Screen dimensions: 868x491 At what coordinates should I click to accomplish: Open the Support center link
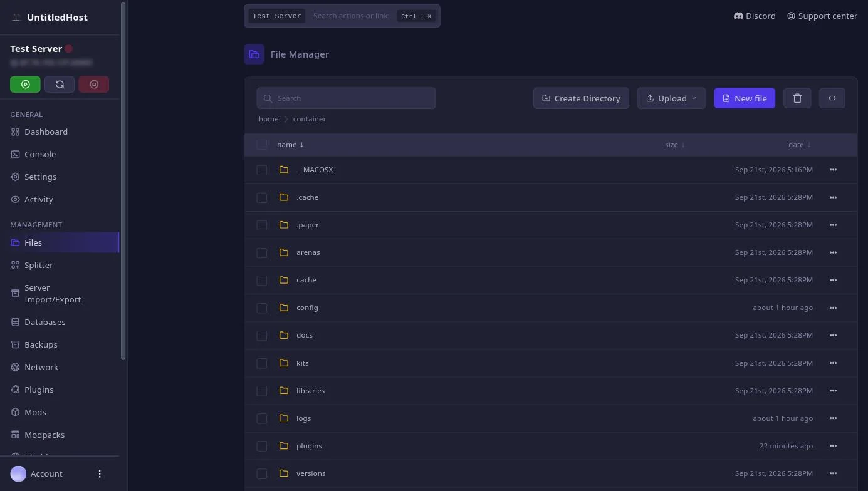pyautogui.click(x=822, y=16)
